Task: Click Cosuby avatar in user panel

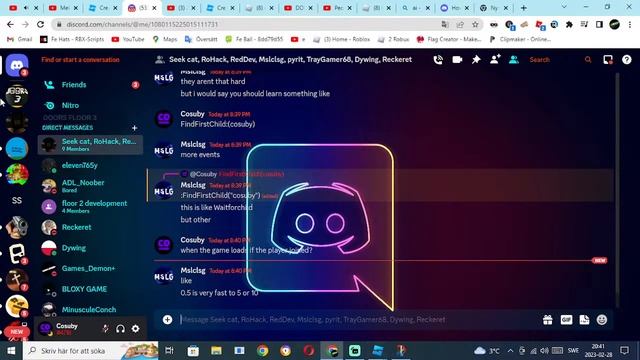Action: pos(45,328)
